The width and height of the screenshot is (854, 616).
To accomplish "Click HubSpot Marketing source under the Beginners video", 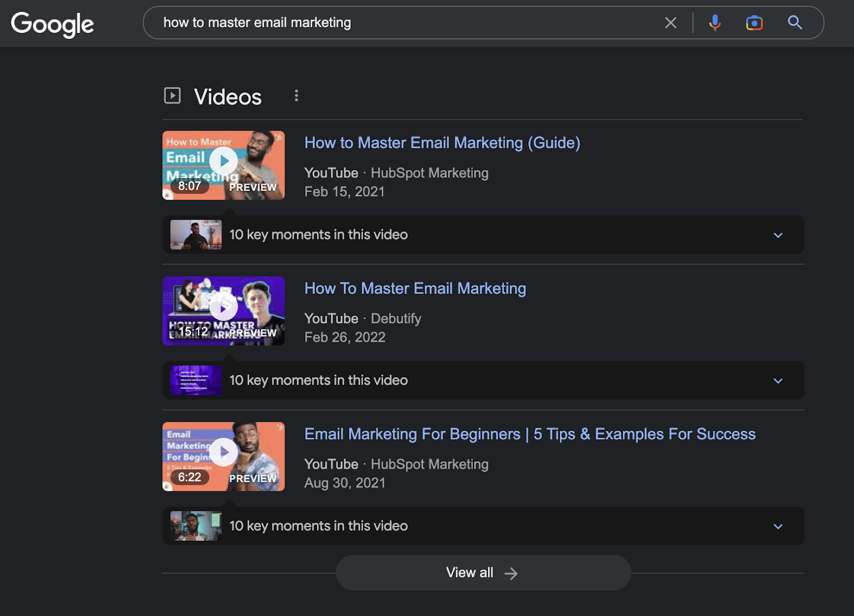I will (430, 464).
